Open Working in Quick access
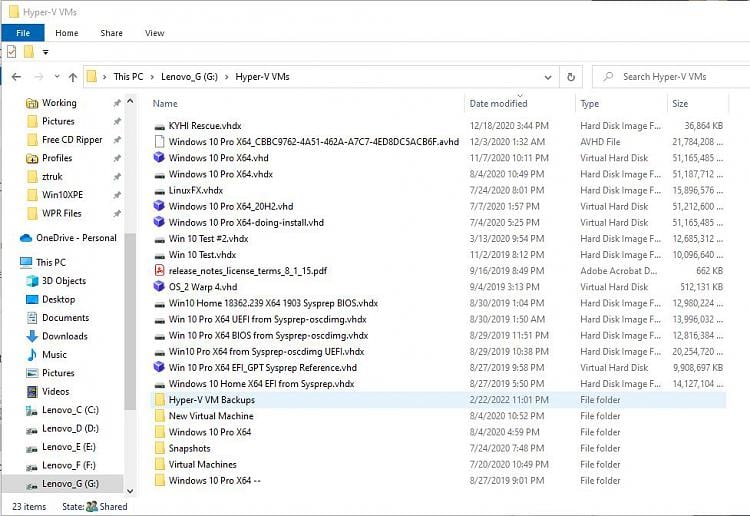 pos(59,103)
